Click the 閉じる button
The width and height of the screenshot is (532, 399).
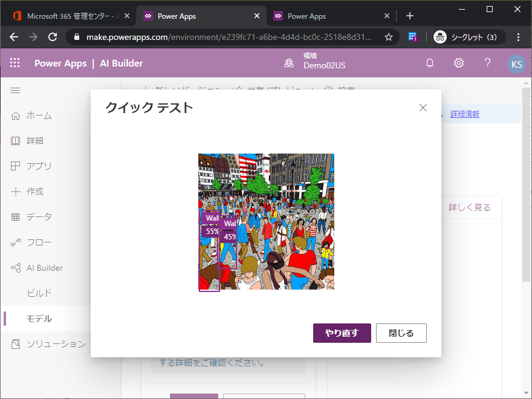[x=401, y=333]
